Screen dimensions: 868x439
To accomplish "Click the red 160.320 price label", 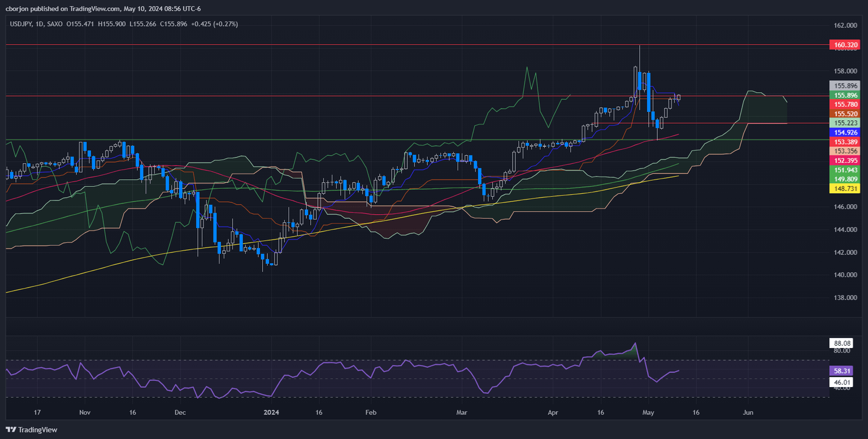I will click(x=844, y=45).
